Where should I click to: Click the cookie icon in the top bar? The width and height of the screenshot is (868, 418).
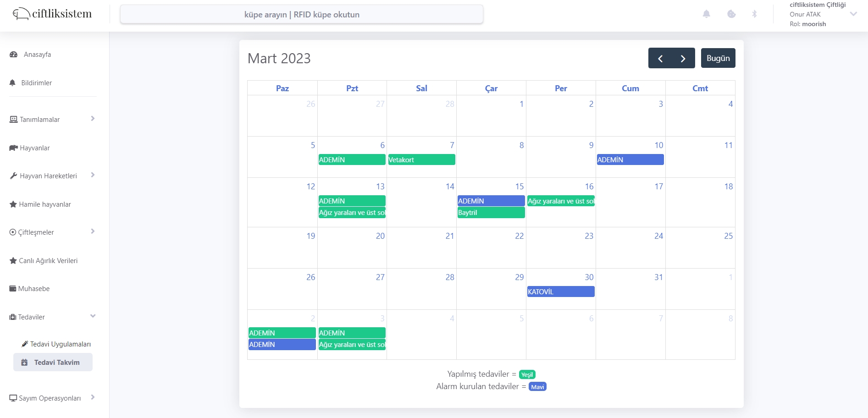point(731,14)
